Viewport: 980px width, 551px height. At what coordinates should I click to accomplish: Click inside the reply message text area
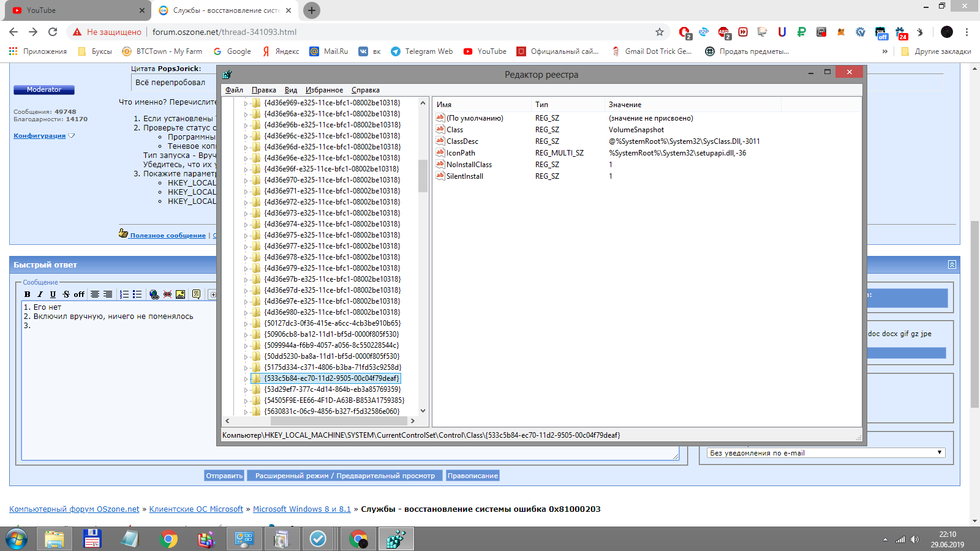[350, 380]
